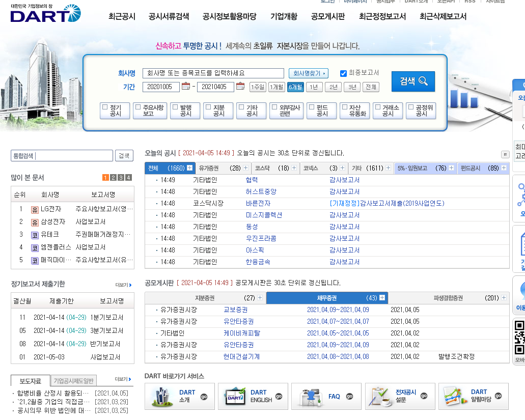525x420 pixels.
Task: Click the 유 market icon beside LG전자
Action: 35,210
